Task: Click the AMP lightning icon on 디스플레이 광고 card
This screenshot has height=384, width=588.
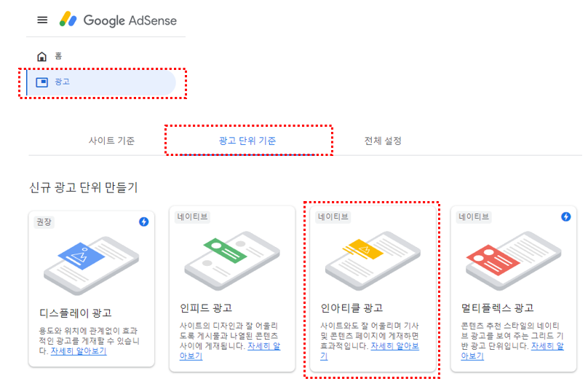Action: (143, 222)
